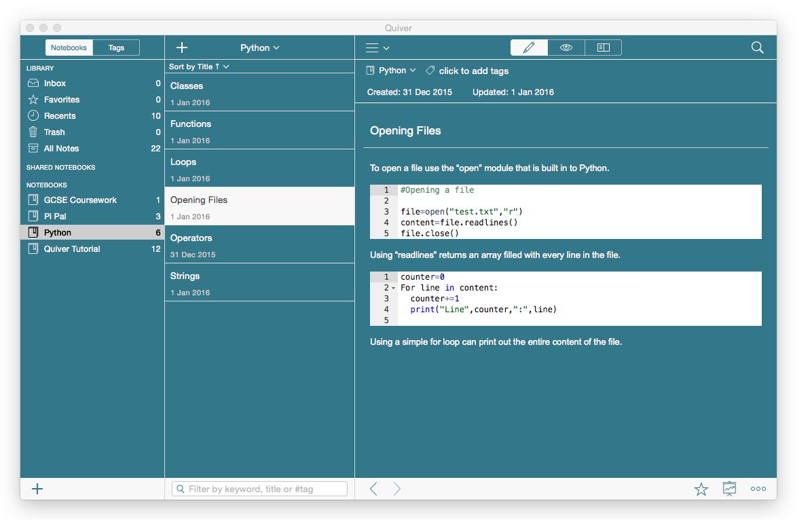Click the Inbox tray icon
The image size is (812, 520).
[x=33, y=83]
